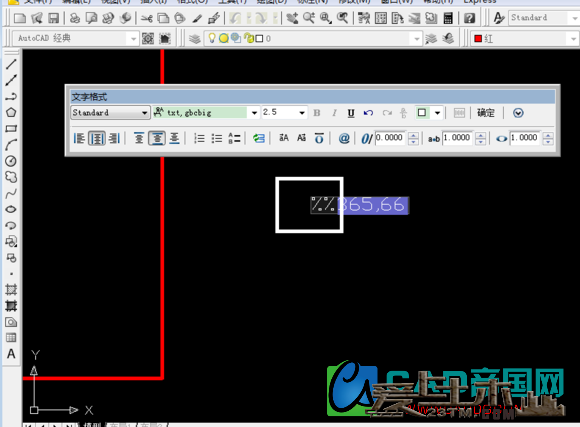The image size is (580, 427).
Task: Click the Undo arrow in text formatting
Action: [x=368, y=113]
